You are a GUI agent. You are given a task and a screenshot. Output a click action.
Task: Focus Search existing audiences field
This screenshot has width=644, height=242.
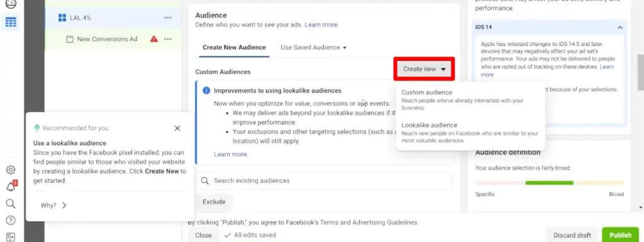(x=324, y=181)
